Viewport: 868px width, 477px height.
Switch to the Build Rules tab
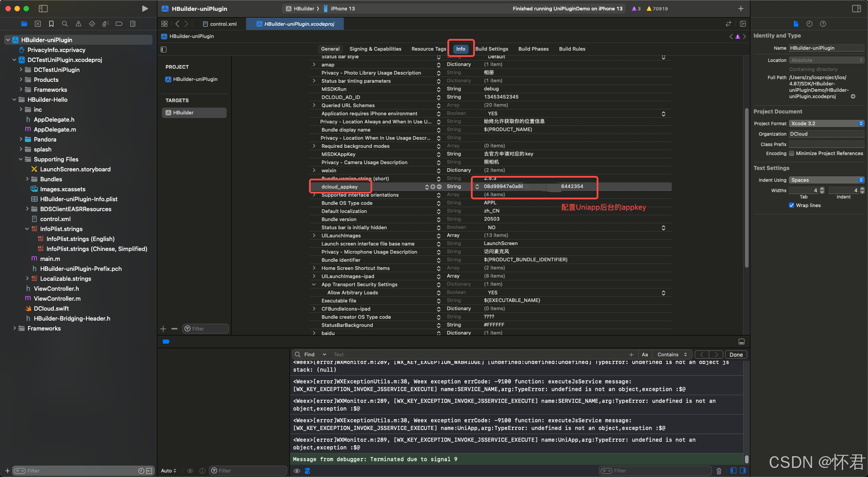point(572,49)
